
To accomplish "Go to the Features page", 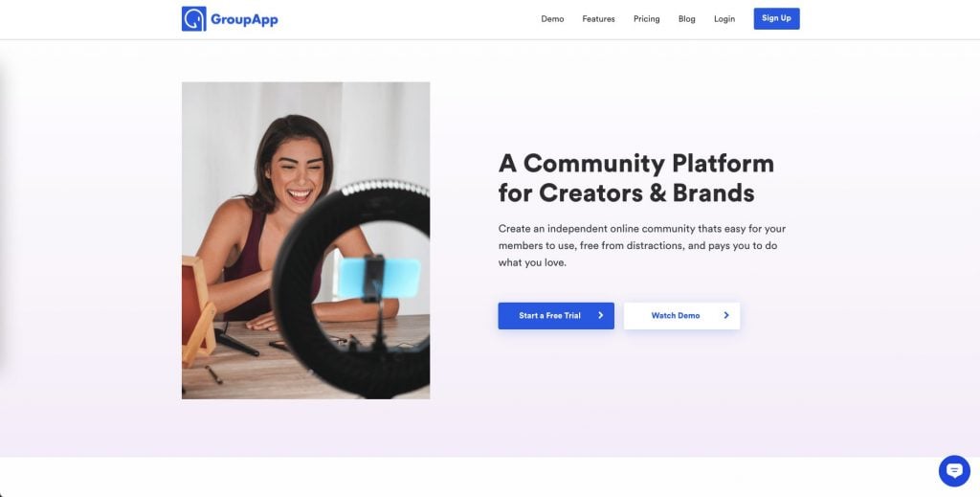I will tap(598, 19).
